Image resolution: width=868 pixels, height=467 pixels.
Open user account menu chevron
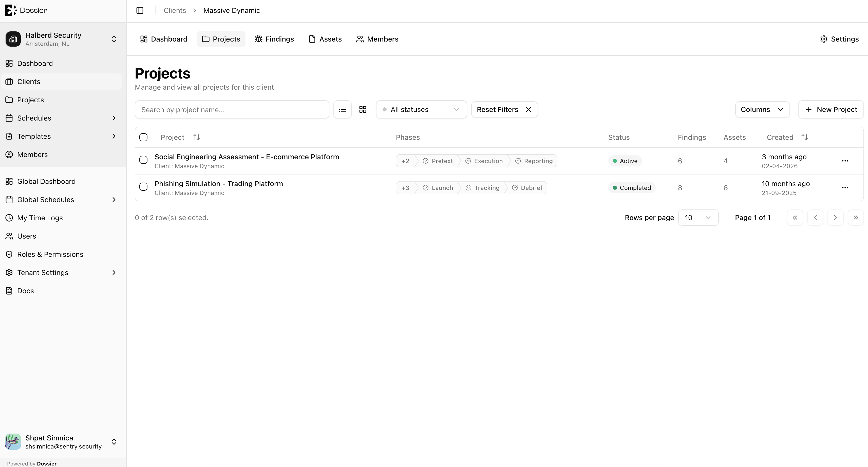point(114,442)
